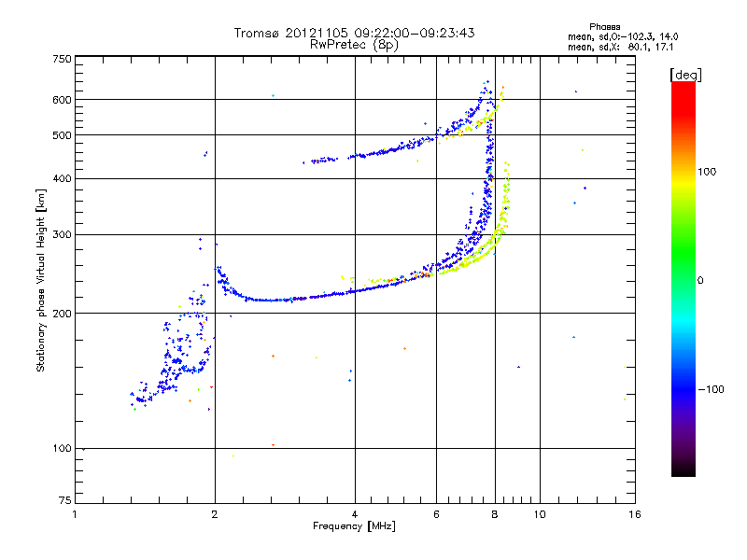The height and width of the screenshot is (560, 747).
Task: Click the y-axis '200' tick label
Action: point(62,314)
